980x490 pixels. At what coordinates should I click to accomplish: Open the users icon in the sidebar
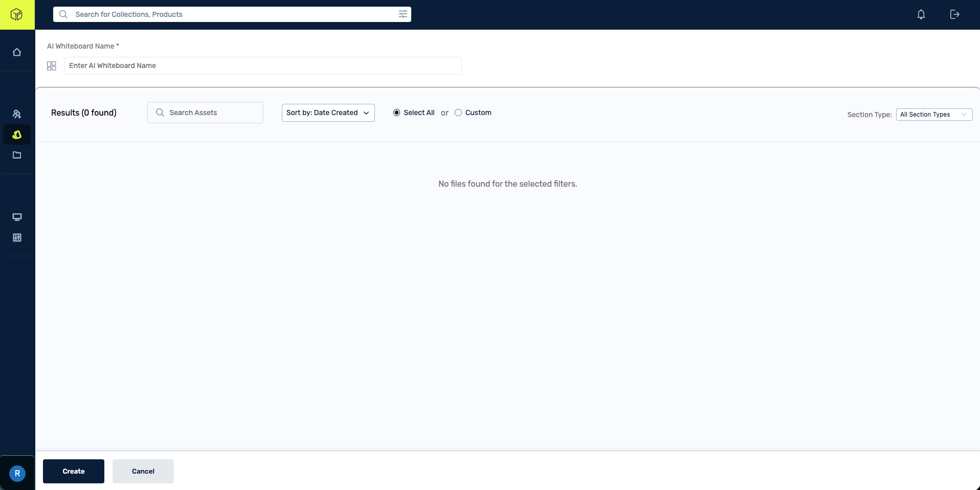click(17, 114)
